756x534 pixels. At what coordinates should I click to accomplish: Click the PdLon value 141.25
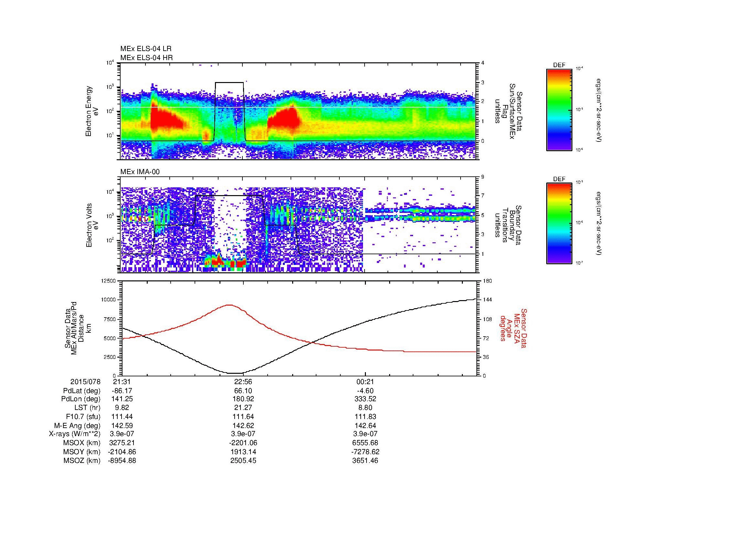tap(122, 399)
